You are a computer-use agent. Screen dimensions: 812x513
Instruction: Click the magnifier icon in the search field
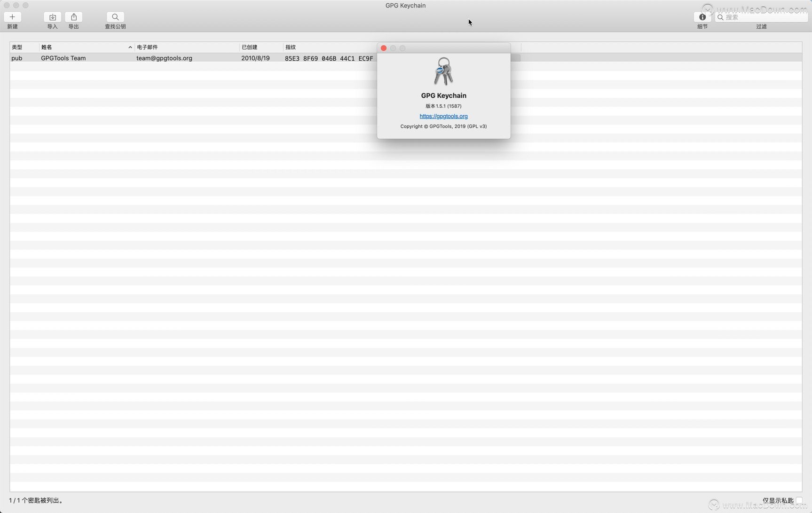[x=720, y=17]
